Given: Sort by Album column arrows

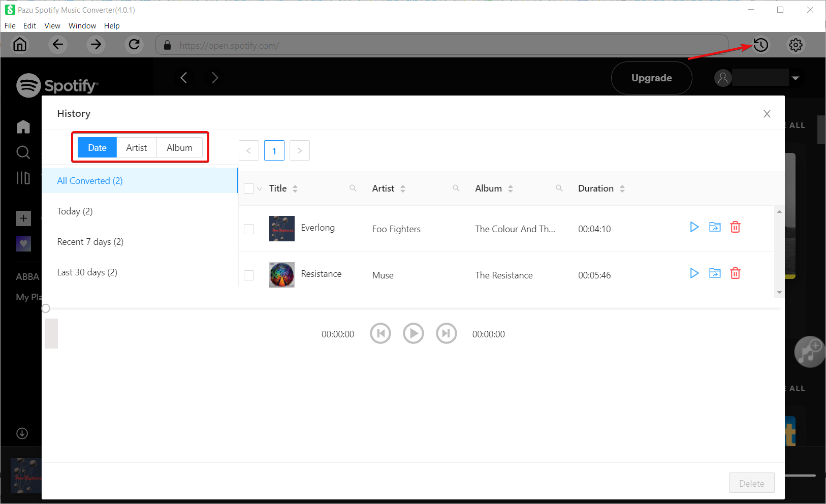Looking at the screenshot, I should (x=511, y=188).
